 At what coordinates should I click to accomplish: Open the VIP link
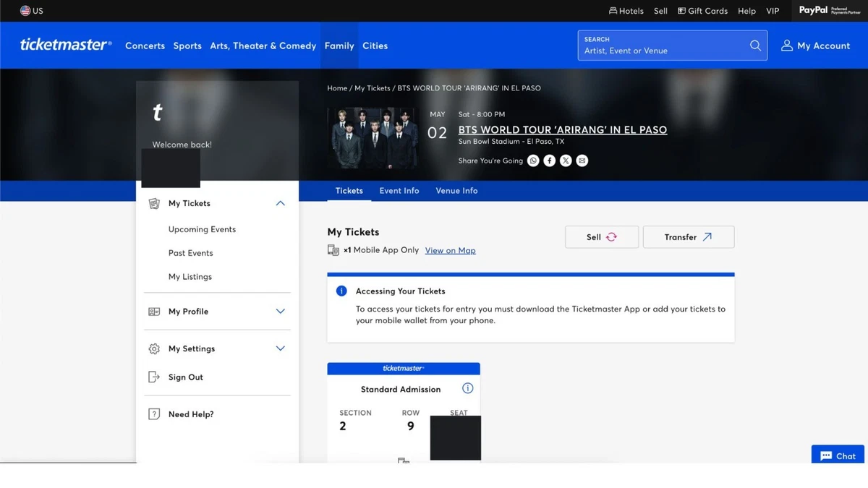coord(773,11)
